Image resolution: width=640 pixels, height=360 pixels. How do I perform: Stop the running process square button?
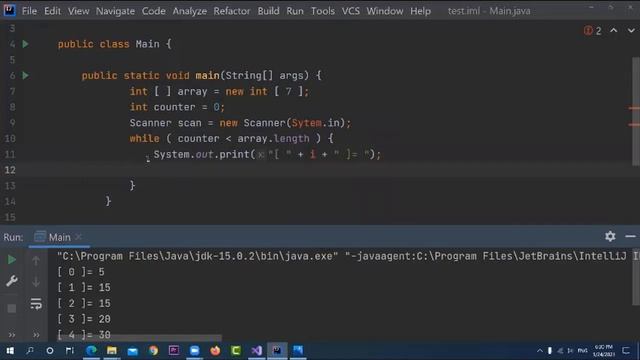(12, 308)
